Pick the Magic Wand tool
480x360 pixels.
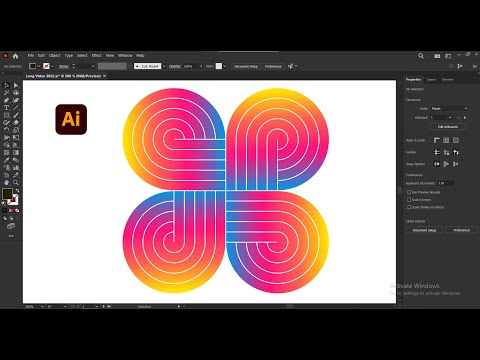[6, 93]
